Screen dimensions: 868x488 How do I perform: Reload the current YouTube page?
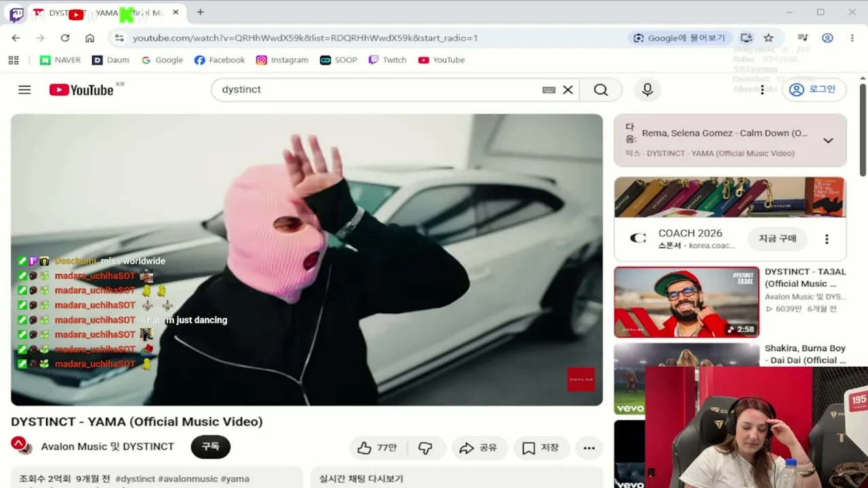pyautogui.click(x=65, y=38)
